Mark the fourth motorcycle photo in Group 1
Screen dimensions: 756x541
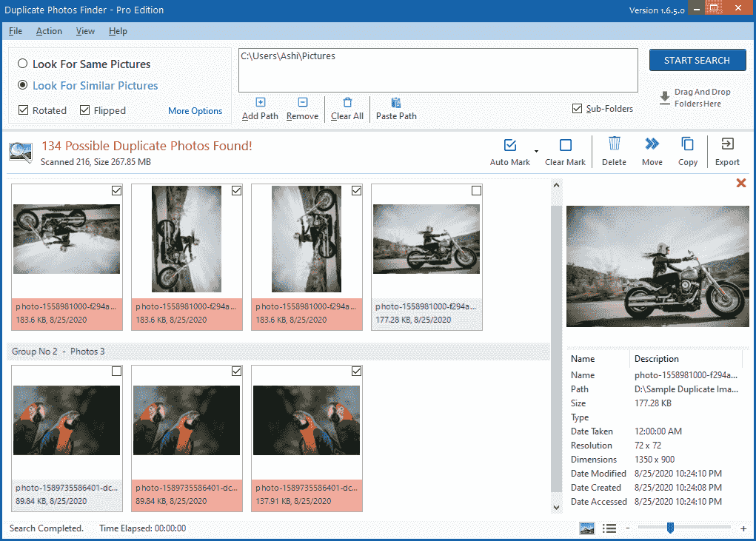click(476, 190)
